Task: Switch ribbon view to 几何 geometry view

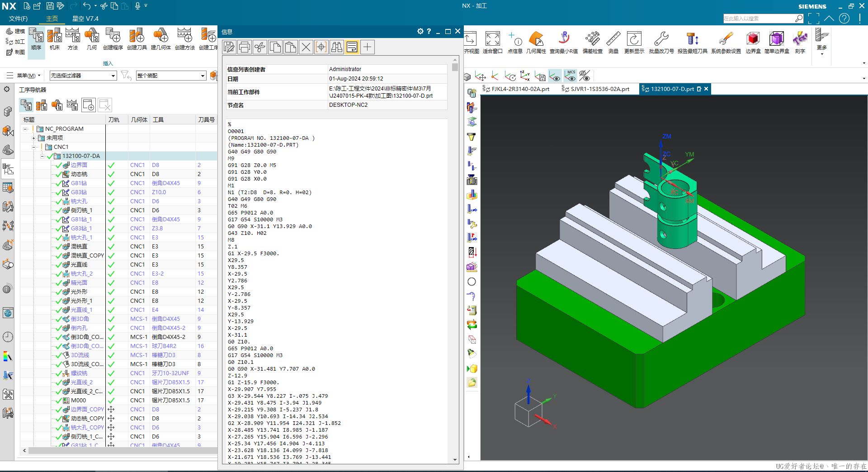Action: 92,39
